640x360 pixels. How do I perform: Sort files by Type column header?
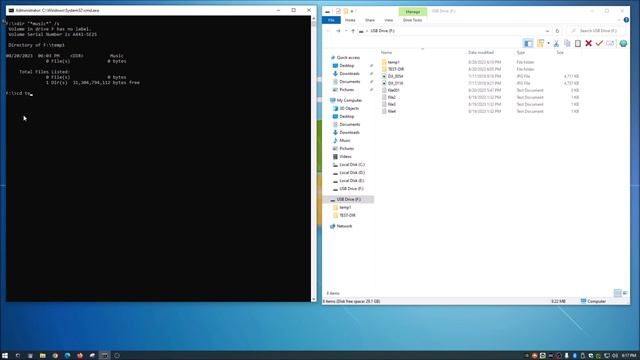tap(521, 53)
